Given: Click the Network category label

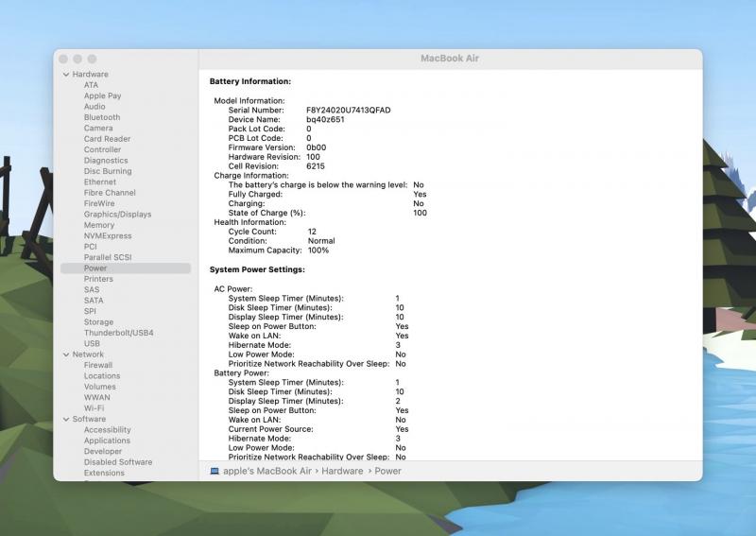Looking at the screenshot, I should click(88, 354).
